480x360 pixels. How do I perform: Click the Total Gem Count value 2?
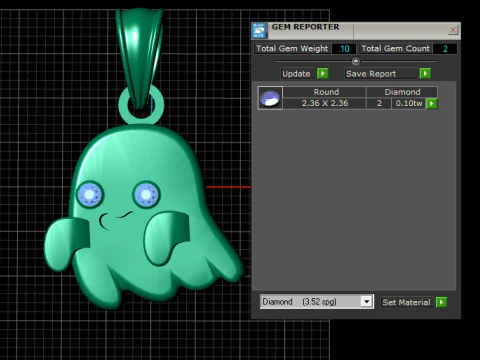tap(445, 49)
